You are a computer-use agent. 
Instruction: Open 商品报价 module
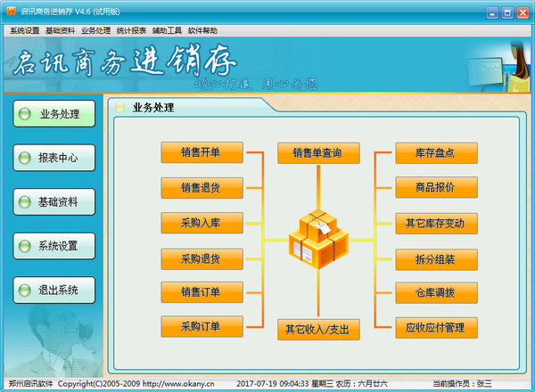(436, 188)
